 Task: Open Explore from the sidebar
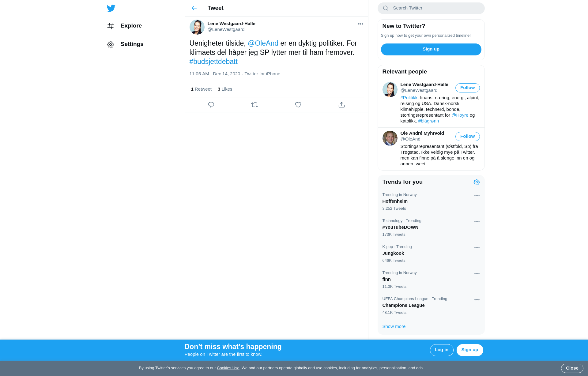[x=125, y=26]
